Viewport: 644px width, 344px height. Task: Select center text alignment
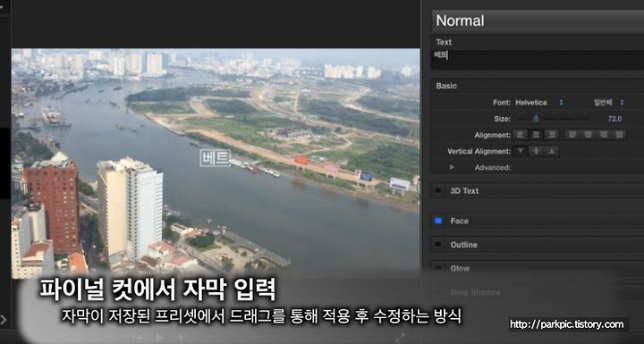[x=536, y=135]
